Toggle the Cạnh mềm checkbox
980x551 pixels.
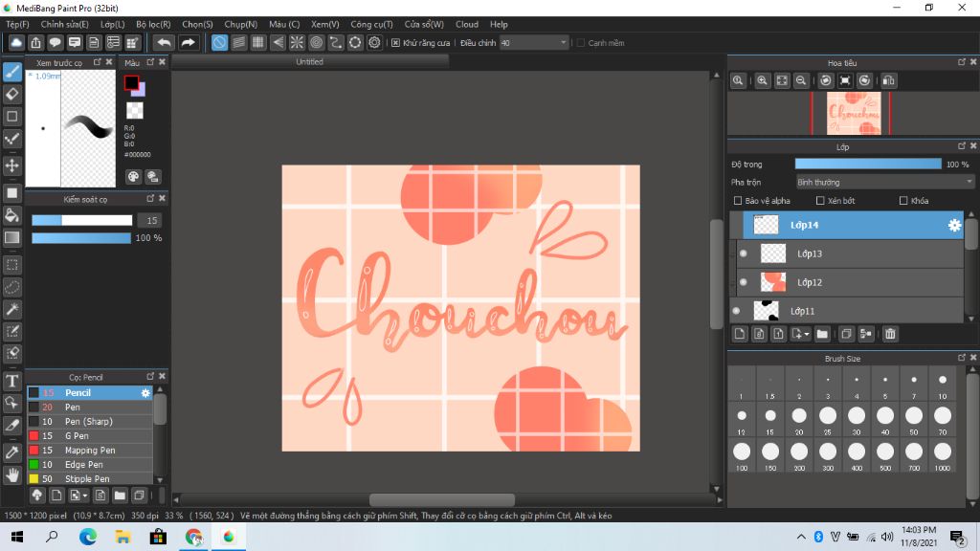coord(581,43)
